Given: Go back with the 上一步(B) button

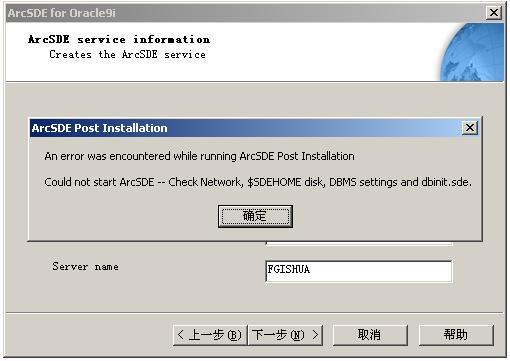Looking at the screenshot, I should [x=210, y=335].
